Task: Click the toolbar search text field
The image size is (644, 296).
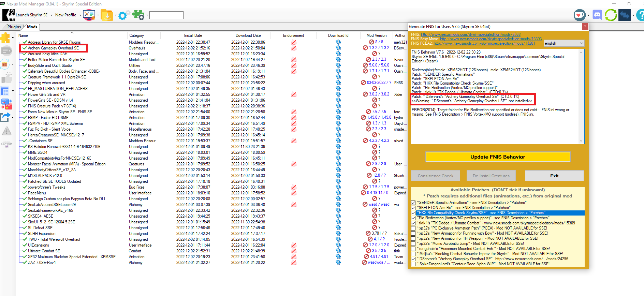Action: [x=166, y=15]
